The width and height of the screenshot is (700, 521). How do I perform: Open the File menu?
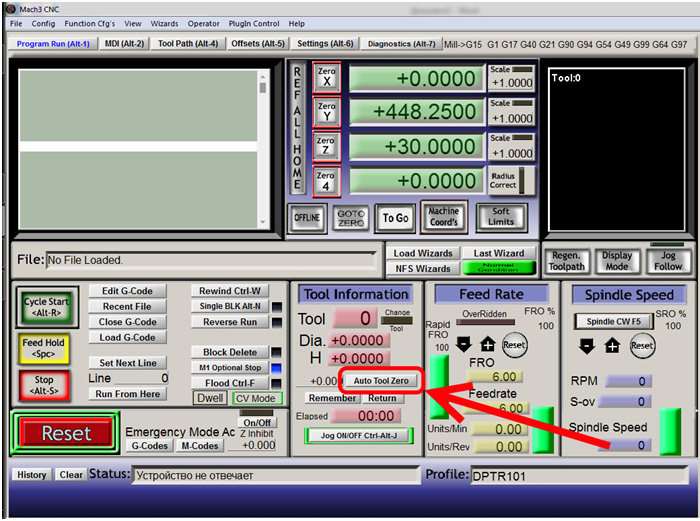pos(16,24)
